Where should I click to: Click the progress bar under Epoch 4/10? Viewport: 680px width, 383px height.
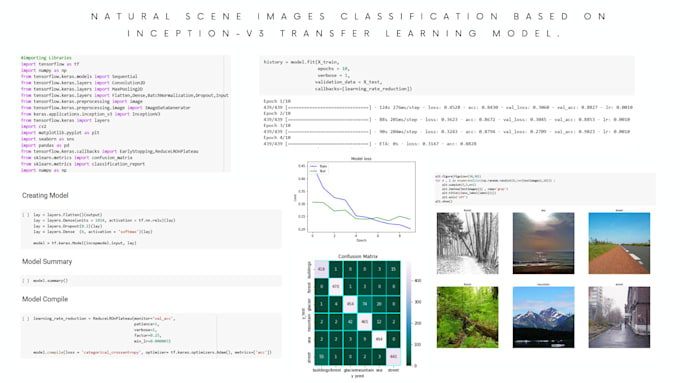pyautogui.click(x=329, y=144)
